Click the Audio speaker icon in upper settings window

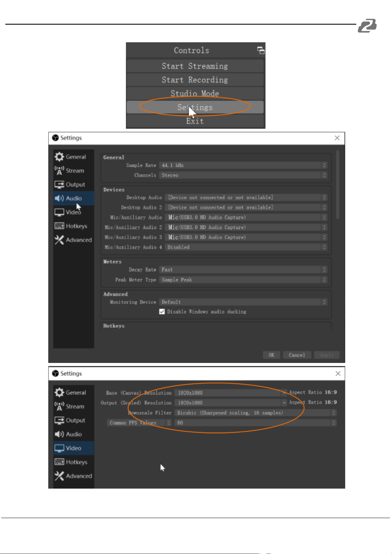click(x=59, y=198)
